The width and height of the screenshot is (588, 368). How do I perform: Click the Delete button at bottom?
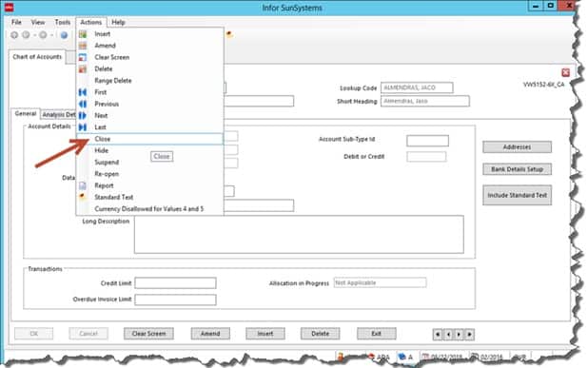click(x=320, y=334)
